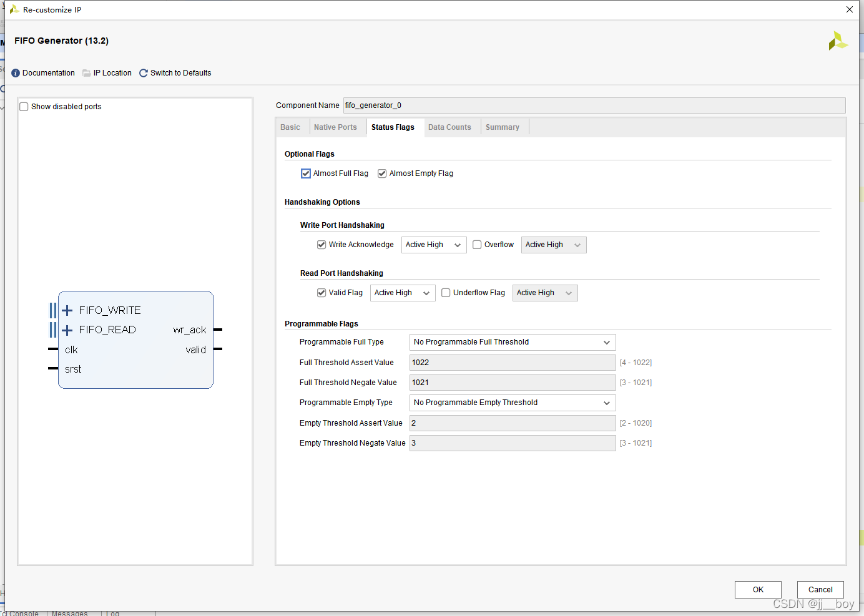Uncheck the Valid Flag option

coord(322,293)
